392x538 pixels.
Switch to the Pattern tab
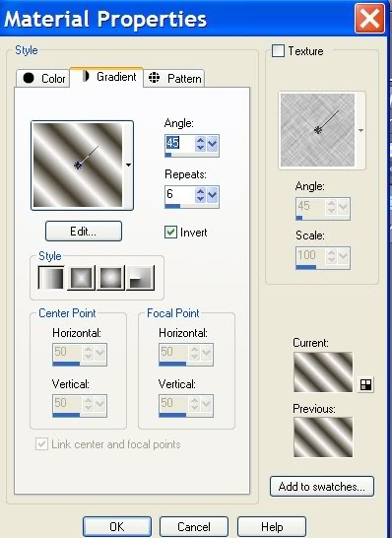coord(174,78)
